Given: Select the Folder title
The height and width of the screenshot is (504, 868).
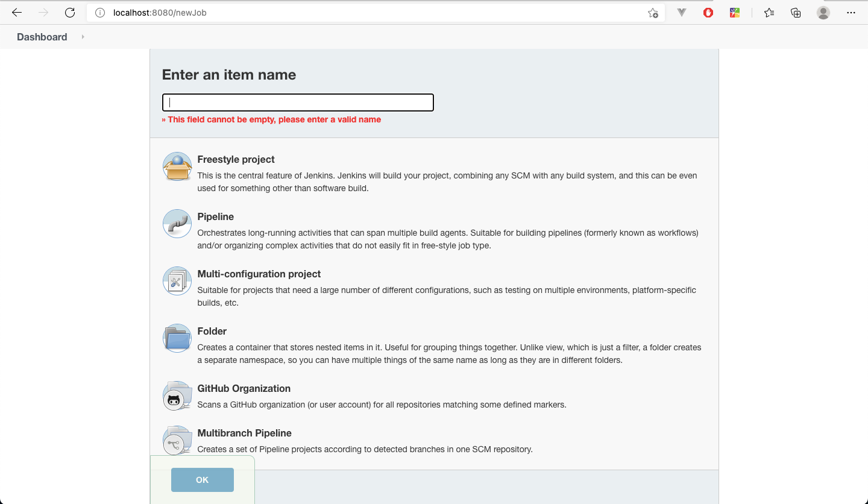Looking at the screenshot, I should 212,331.
